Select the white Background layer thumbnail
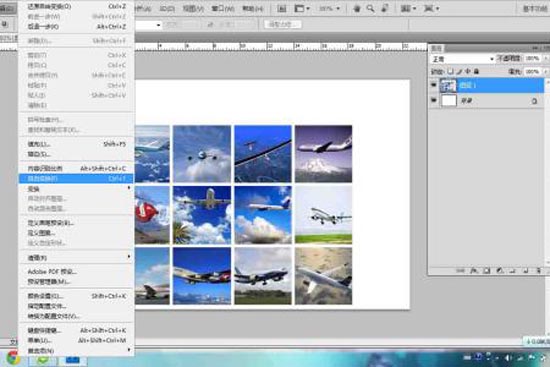 point(449,100)
